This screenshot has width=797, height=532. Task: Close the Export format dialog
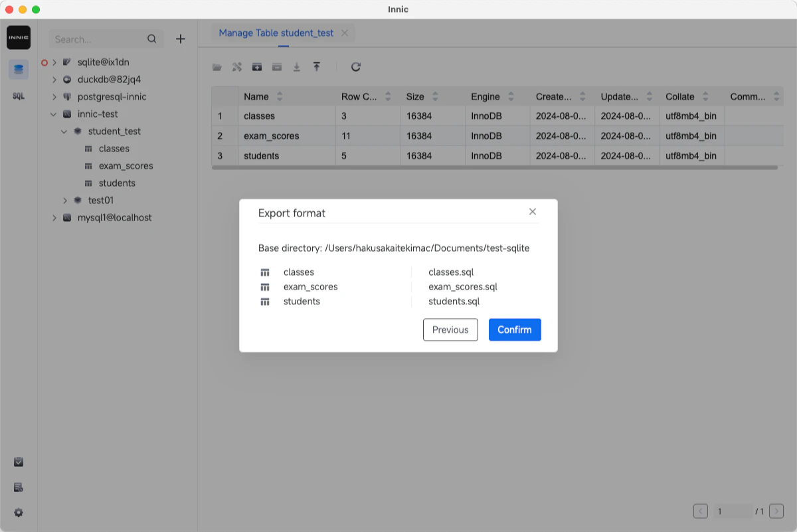532,211
